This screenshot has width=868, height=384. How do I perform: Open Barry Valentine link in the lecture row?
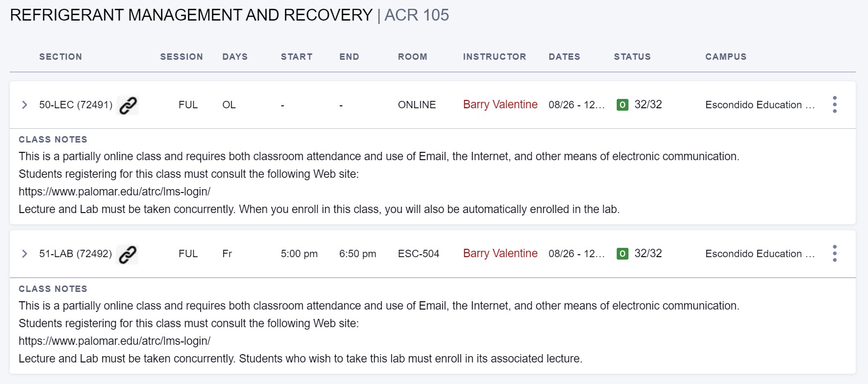tap(500, 105)
